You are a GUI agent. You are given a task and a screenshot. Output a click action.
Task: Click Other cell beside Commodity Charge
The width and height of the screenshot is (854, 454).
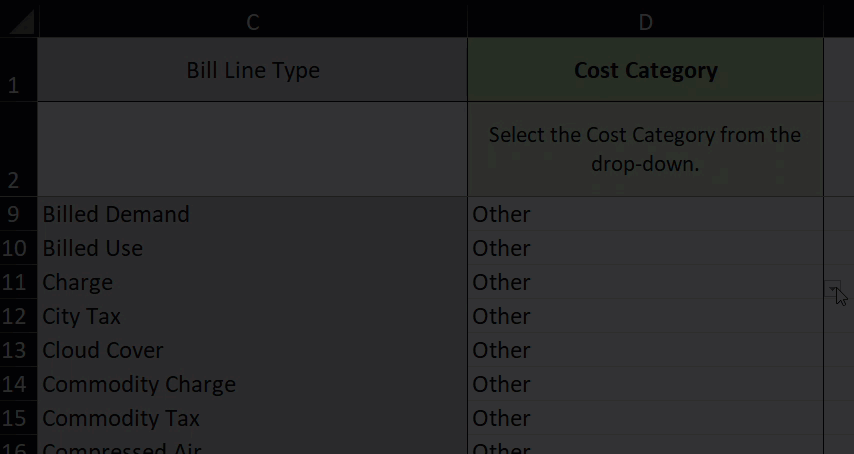[x=645, y=384]
